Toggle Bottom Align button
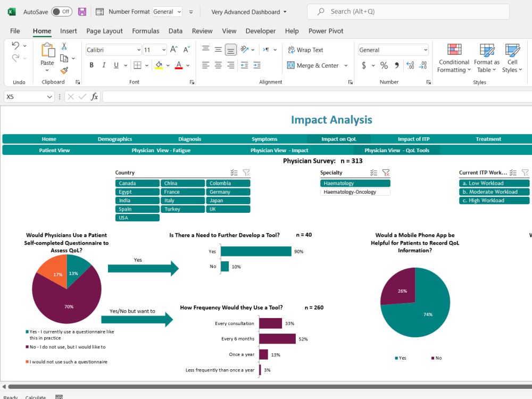The image size is (532, 399). click(x=231, y=50)
